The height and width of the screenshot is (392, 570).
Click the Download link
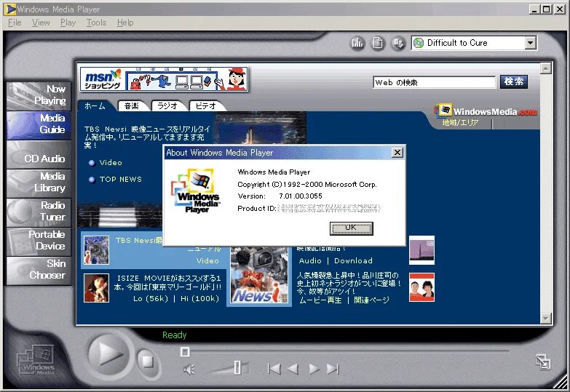pyautogui.click(x=353, y=260)
